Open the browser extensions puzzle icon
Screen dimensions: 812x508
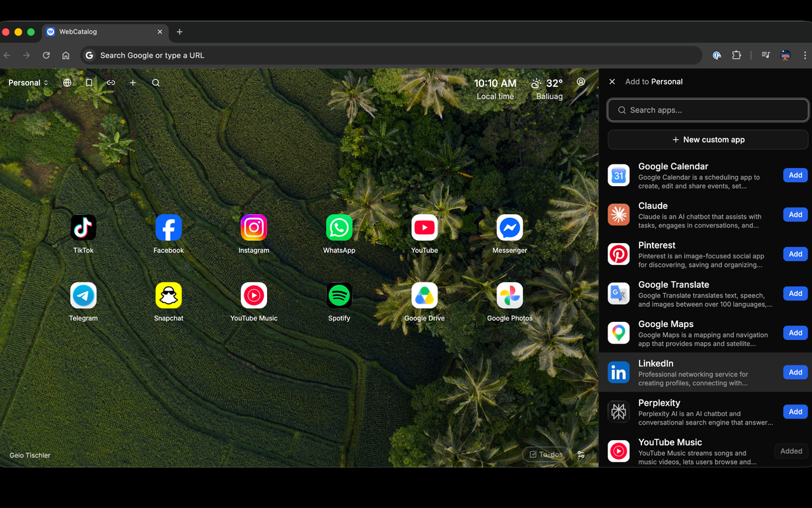(x=737, y=55)
